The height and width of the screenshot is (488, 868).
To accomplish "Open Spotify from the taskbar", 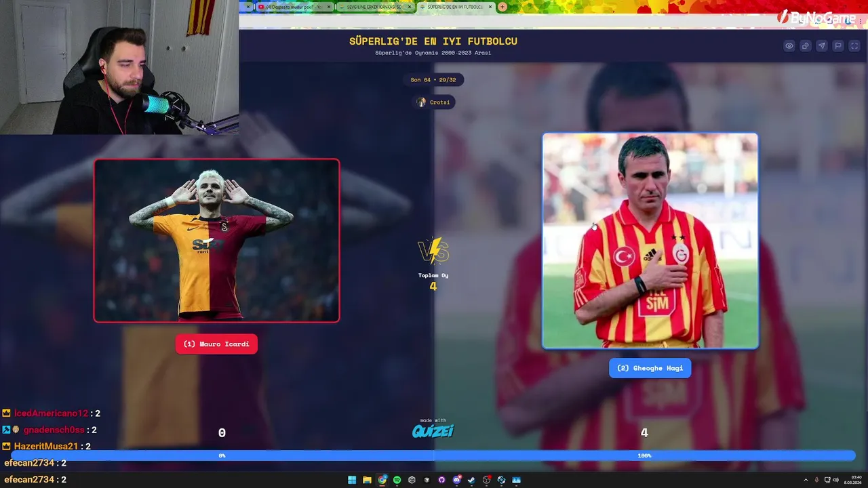I will 397,480.
